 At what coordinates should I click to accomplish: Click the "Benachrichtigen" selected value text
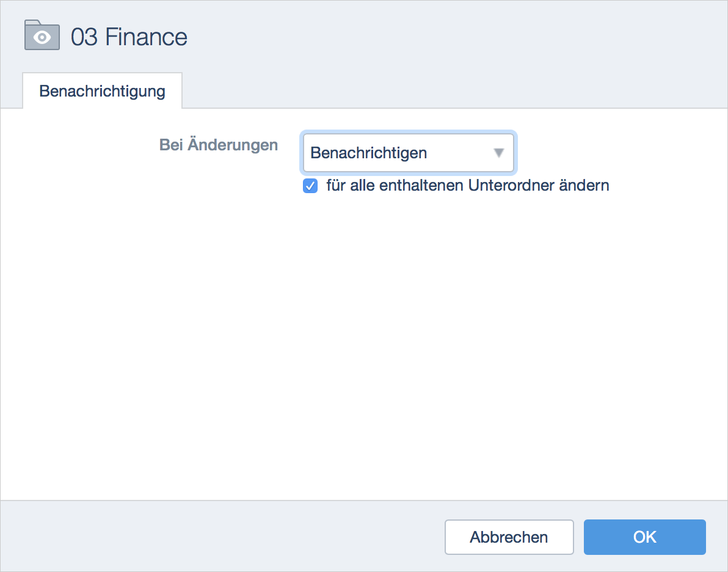coord(368,153)
